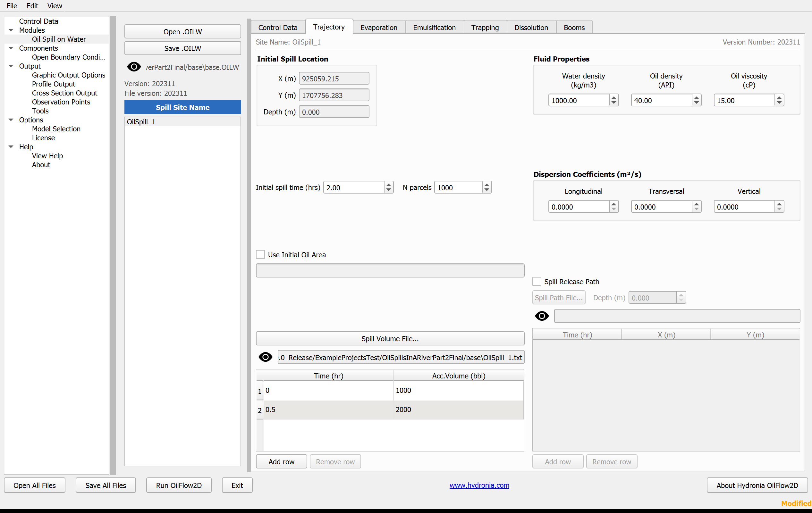Switch to the Emulsification tab
Screen dimensions: 812x513
(x=434, y=27)
